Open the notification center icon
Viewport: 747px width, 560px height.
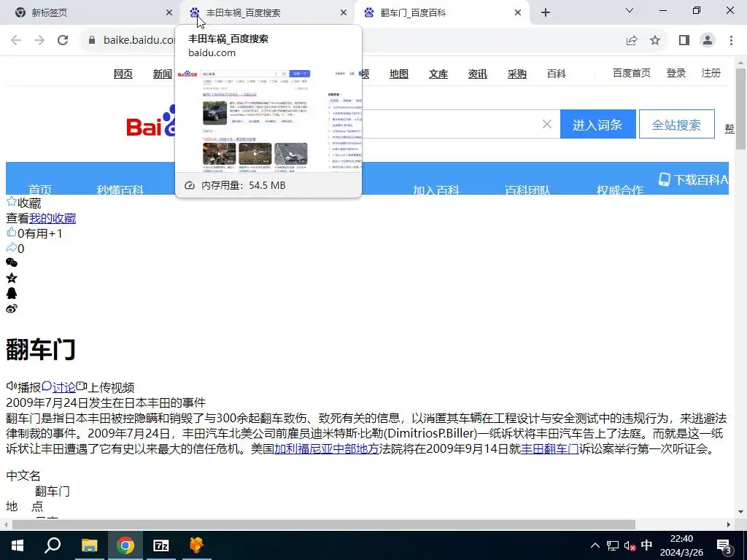point(724,545)
